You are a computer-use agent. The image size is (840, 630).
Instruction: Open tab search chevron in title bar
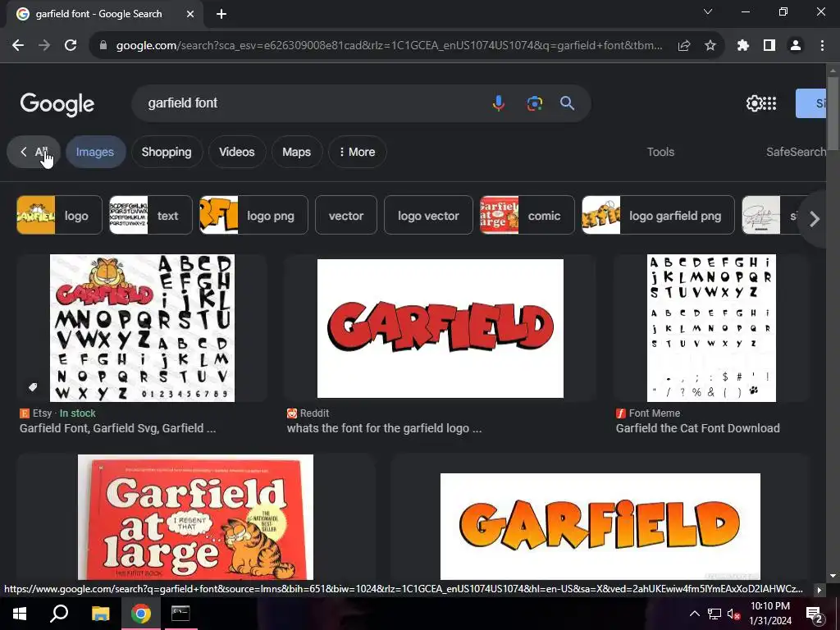coord(708,11)
